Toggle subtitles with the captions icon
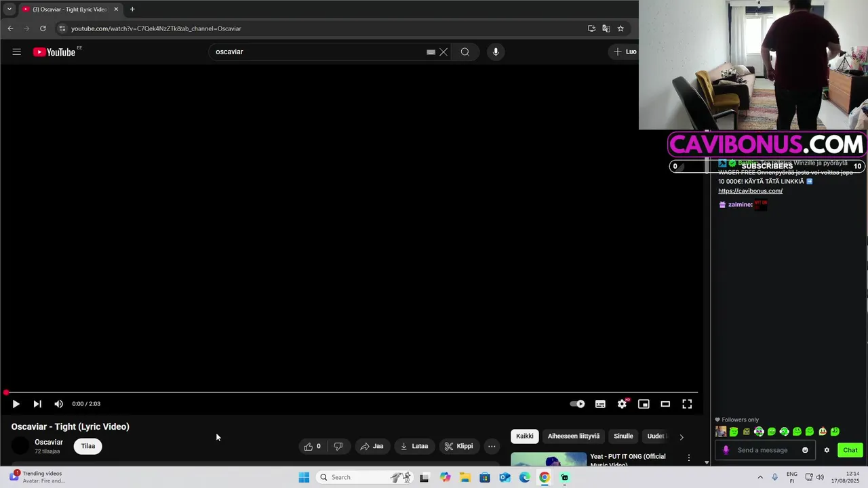Image resolution: width=868 pixels, height=488 pixels. [600, 404]
